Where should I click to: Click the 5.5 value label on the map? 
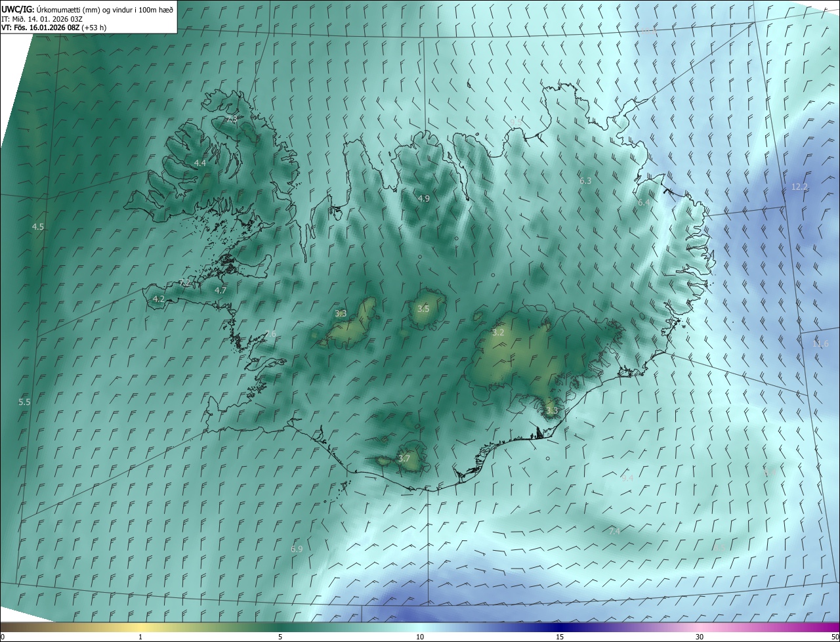coord(24,402)
